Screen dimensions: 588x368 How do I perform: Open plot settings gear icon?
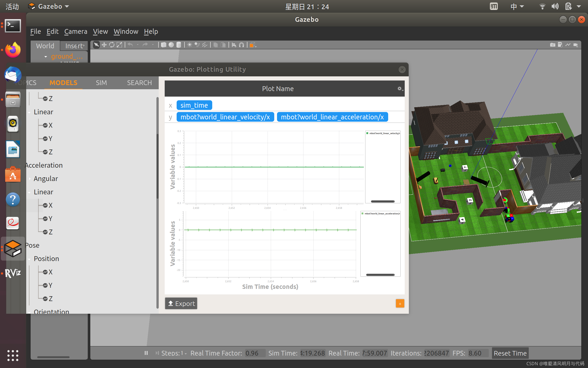pyautogui.click(x=400, y=89)
